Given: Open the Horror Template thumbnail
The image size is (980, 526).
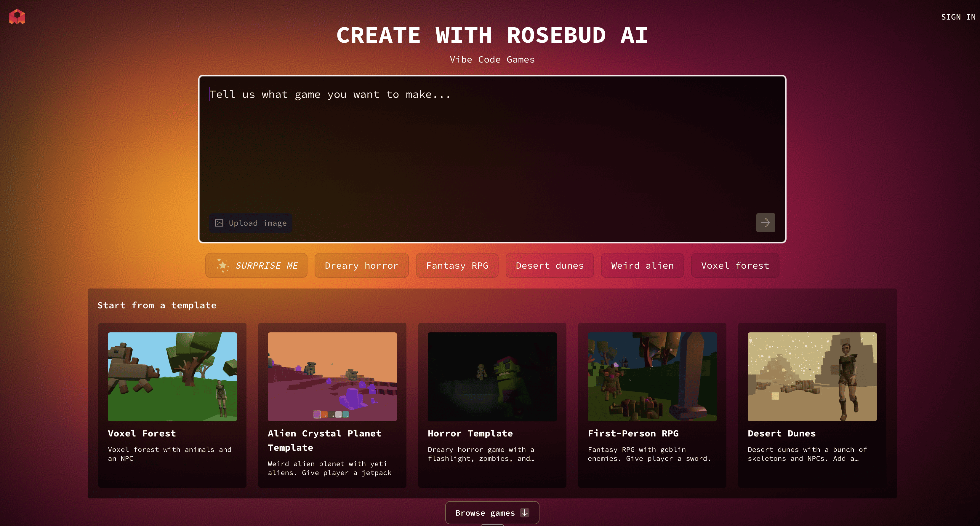Looking at the screenshot, I should 492,377.
